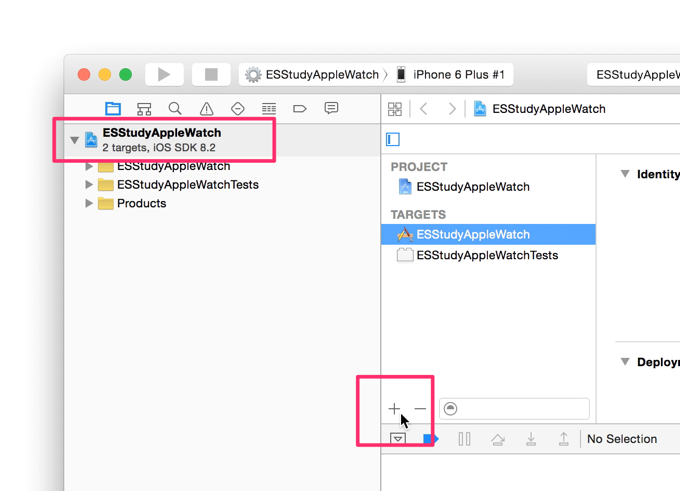The image size is (680, 491).
Task: Go forward in editor history
Action: click(452, 109)
